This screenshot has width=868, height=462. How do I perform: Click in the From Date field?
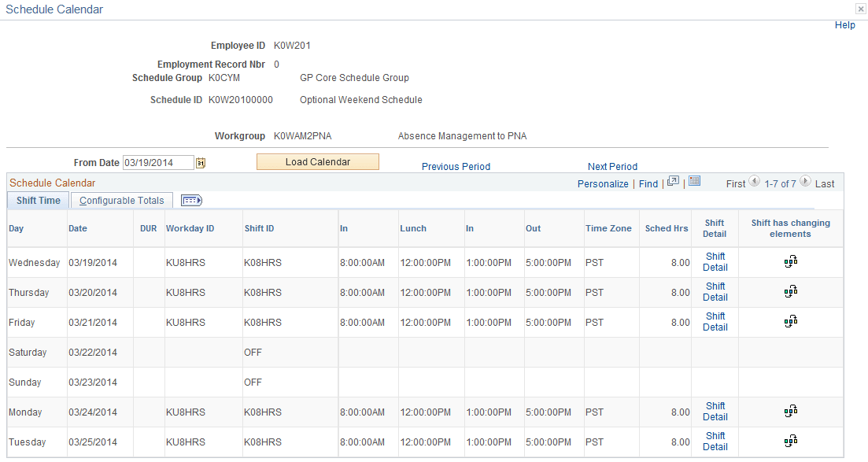158,162
